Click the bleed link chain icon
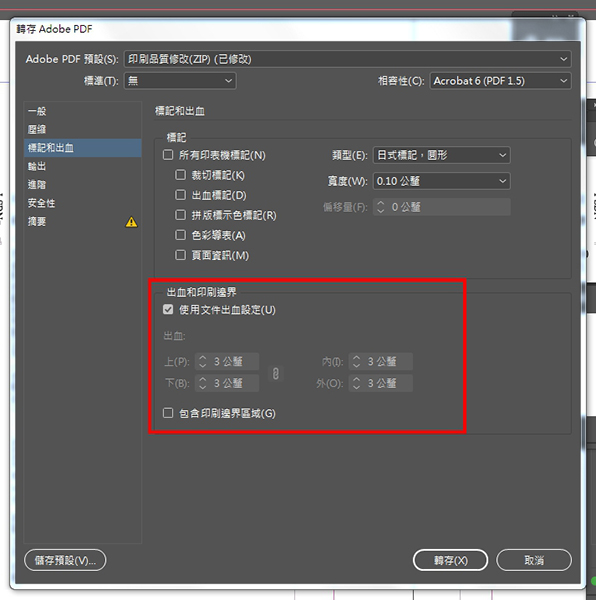This screenshot has height=600, width=596. 275,373
